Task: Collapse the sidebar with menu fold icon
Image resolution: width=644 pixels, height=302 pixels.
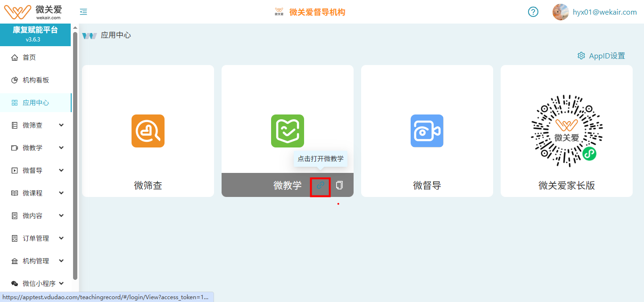Action: (x=83, y=12)
